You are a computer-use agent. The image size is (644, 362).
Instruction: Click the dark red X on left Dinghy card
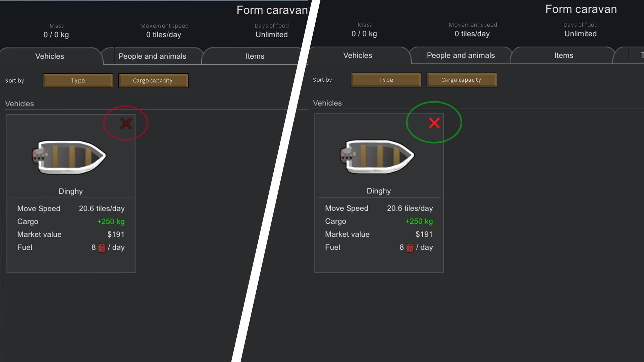[x=126, y=123]
